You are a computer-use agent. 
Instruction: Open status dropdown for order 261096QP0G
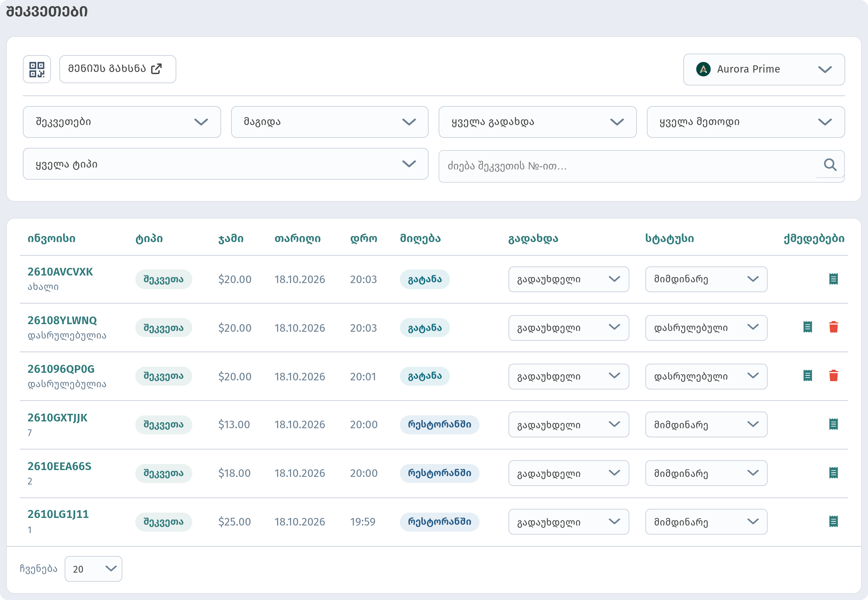click(x=706, y=377)
